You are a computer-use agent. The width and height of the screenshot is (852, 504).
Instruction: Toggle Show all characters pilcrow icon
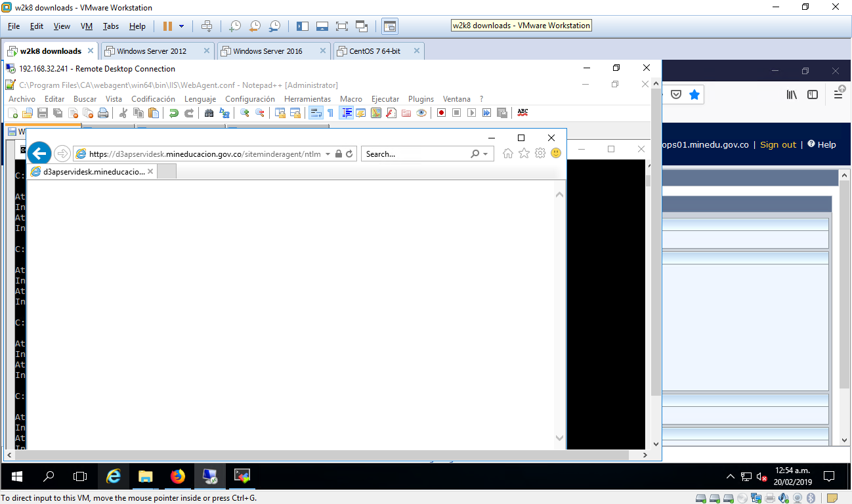point(330,113)
